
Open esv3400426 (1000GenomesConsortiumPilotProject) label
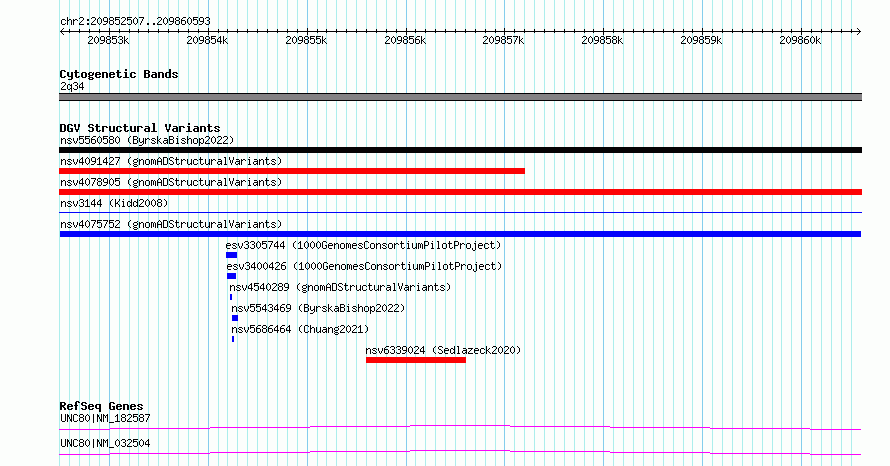coord(364,266)
